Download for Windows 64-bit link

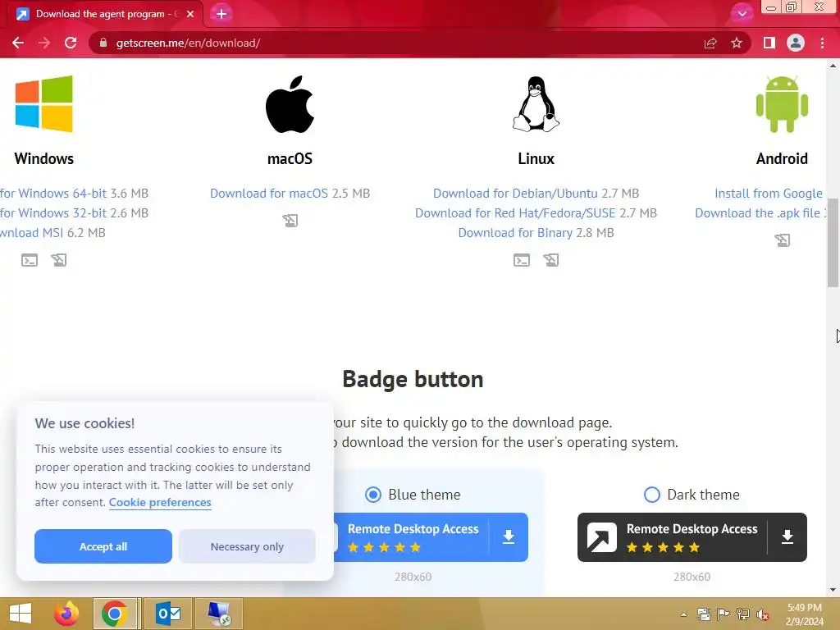pyautogui.click(x=53, y=194)
